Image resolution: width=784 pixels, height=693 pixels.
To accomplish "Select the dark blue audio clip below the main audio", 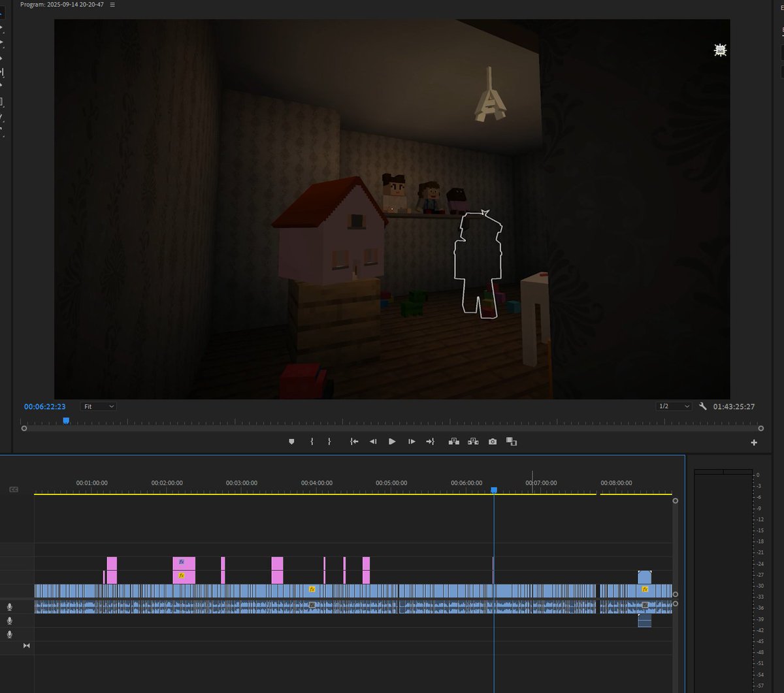I will click(645, 620).
